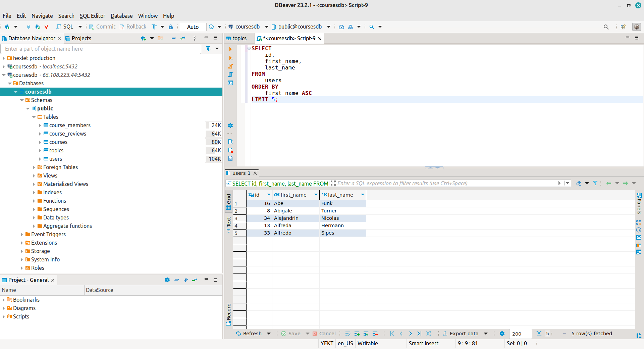Click the divider handle between editor and results

[x=434, y=167]
